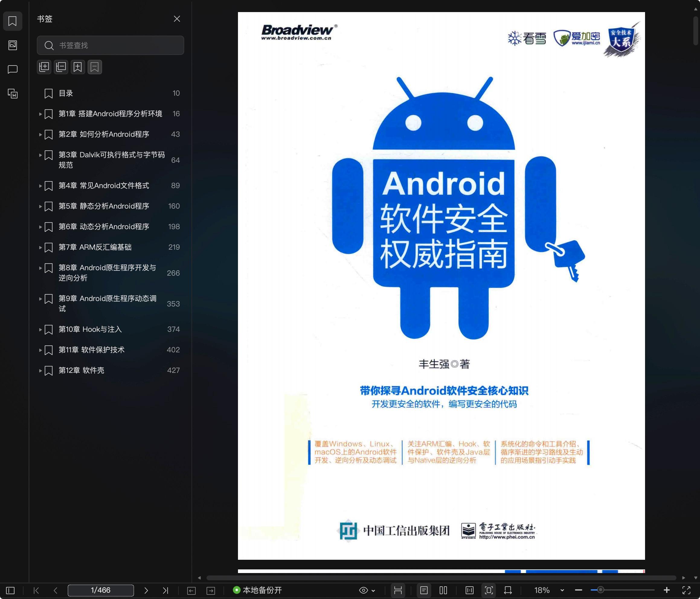Viewport: 700px width, 599px height.
Task: Jump to 第7章 ARM反汇编基础
Action: 95,247
